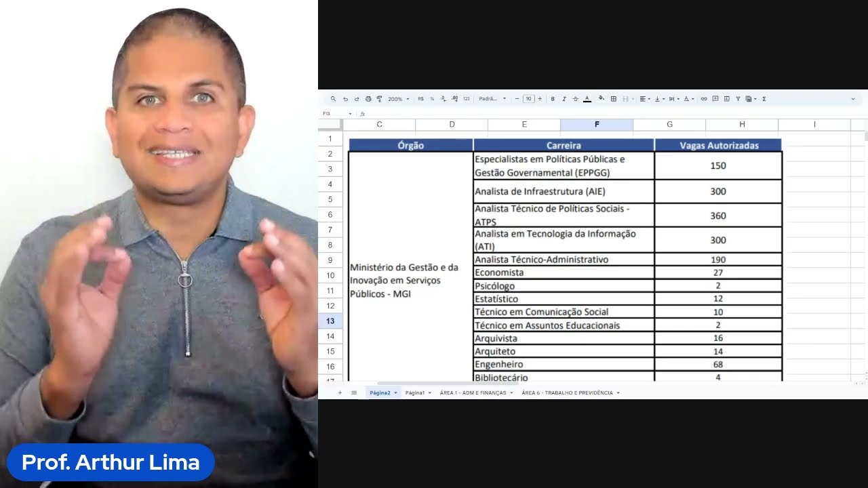Image resolution: width=868 pixels, height=488 pixels.
Task: Toggle strikethrough formatting
Action: [575, 99]
